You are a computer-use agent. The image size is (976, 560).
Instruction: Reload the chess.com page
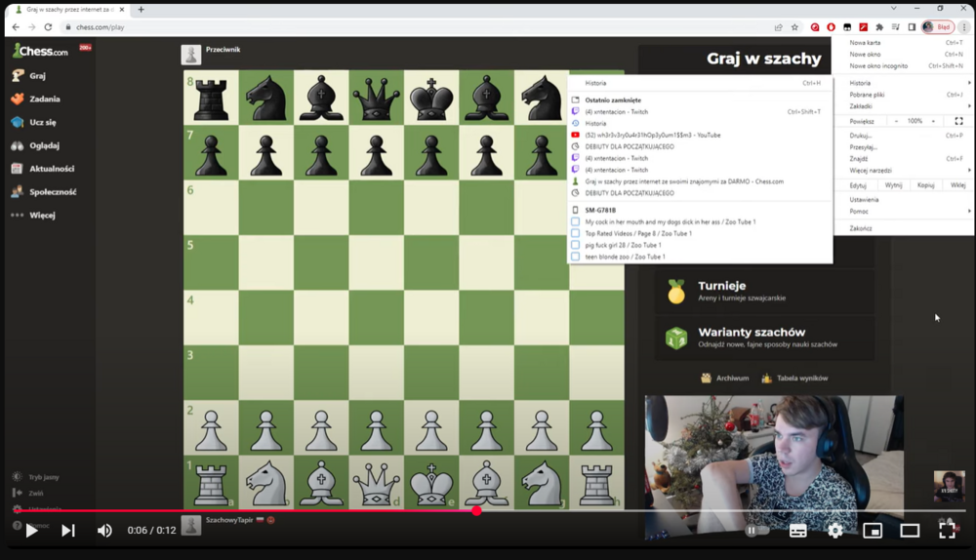coord(48,27)
